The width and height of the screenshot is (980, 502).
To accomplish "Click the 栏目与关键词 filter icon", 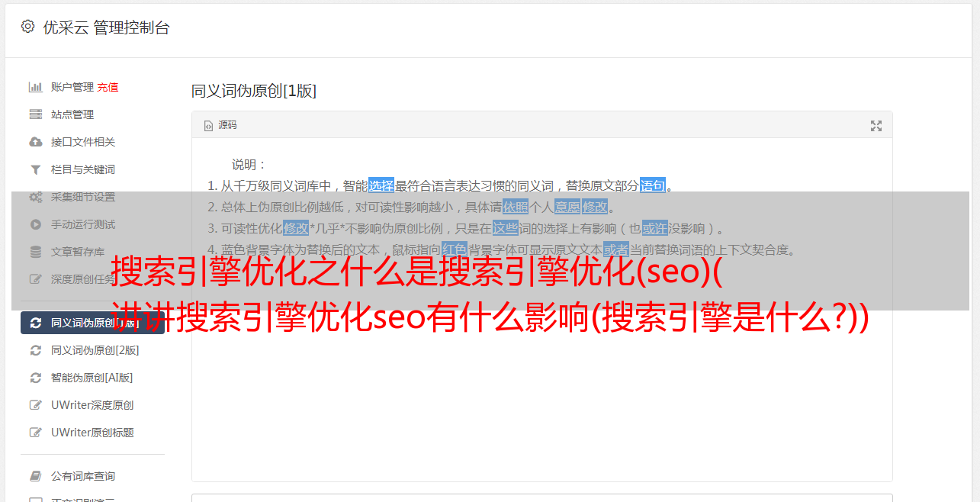I will (35, 169).
